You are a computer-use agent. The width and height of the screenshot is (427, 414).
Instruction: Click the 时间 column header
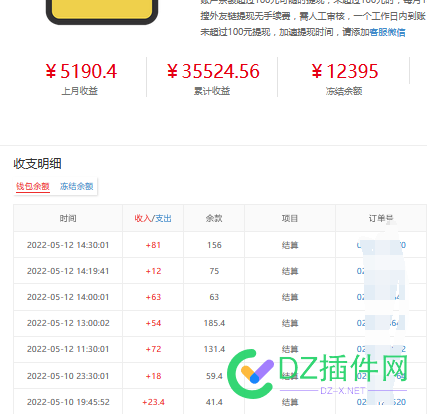[68, 218]
